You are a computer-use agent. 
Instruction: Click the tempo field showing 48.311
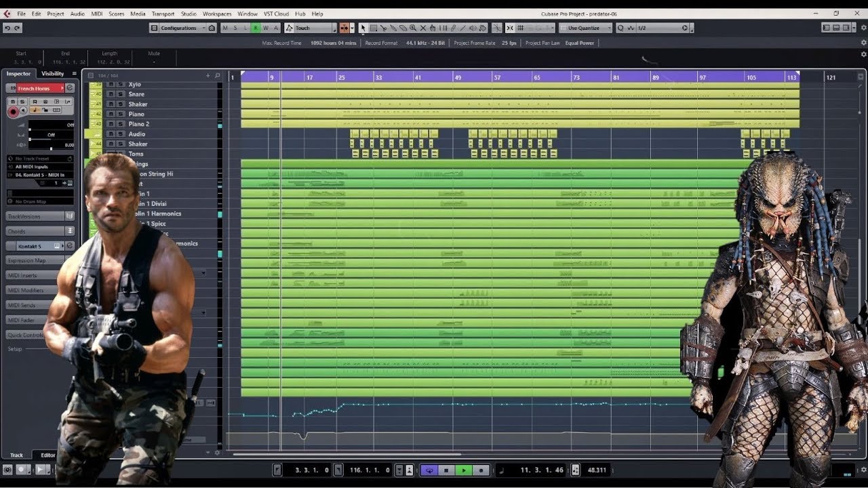[597, 470]
